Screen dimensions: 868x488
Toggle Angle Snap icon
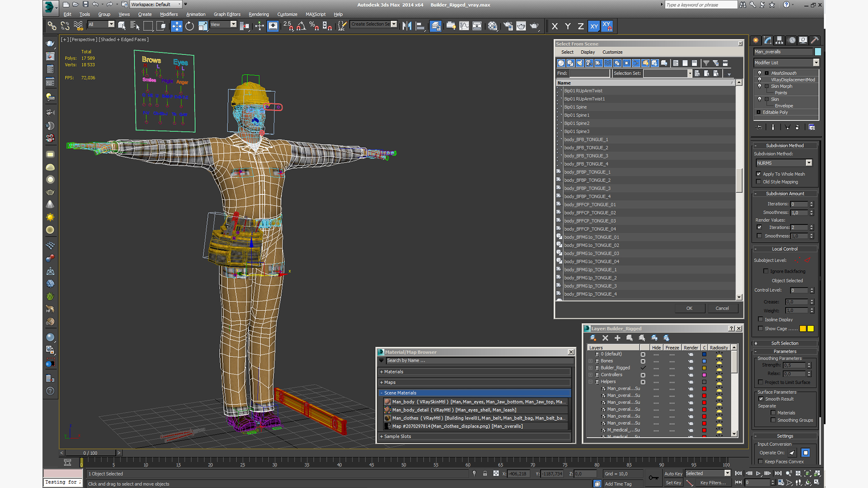(301, 26)
